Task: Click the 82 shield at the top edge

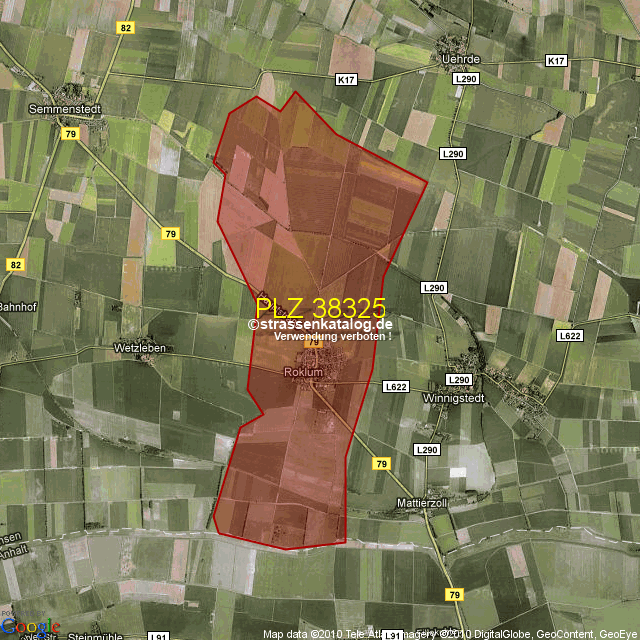Action: click(x=125, y=27)
